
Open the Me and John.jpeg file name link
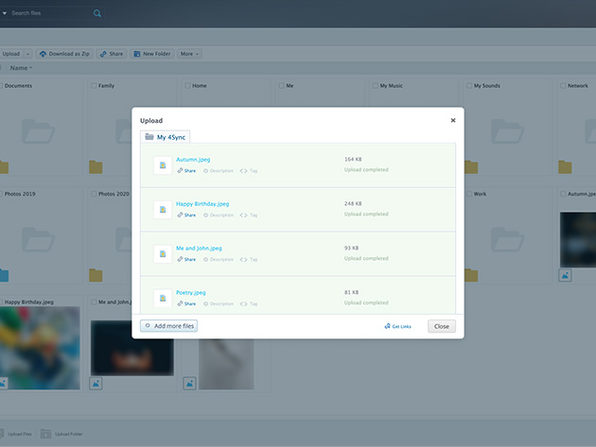pos(199,248)
